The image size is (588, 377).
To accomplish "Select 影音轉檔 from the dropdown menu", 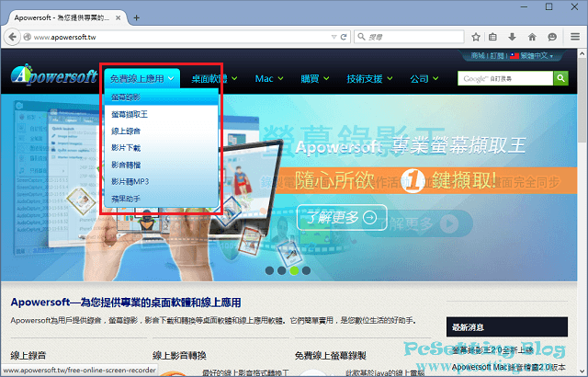I will coord(162,165).
